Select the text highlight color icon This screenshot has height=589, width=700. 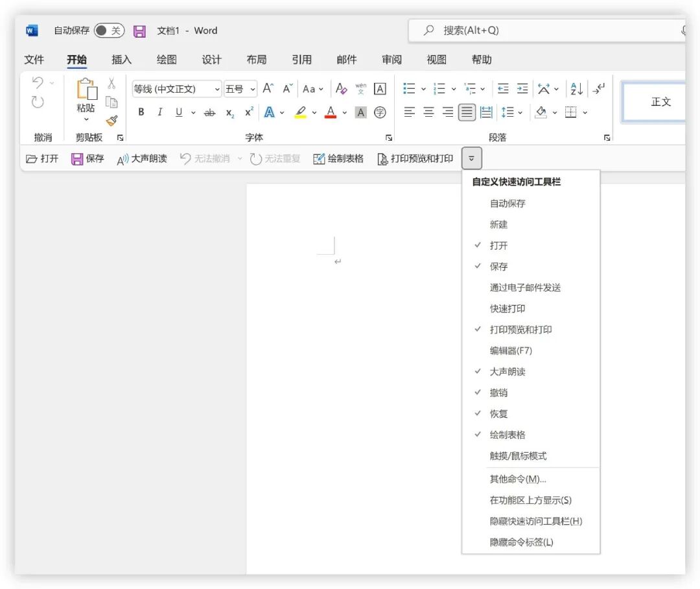299,112
